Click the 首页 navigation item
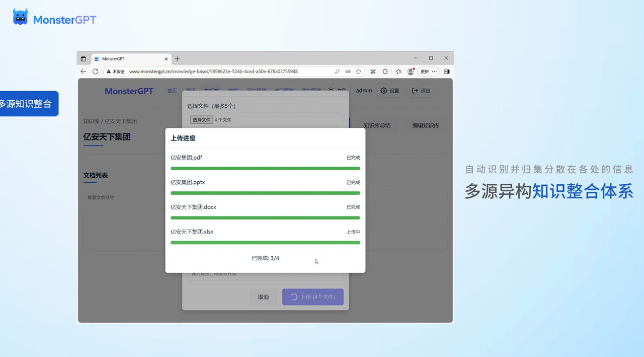Image resolution: width=644 pixels, height=357 pixels. 172,91
